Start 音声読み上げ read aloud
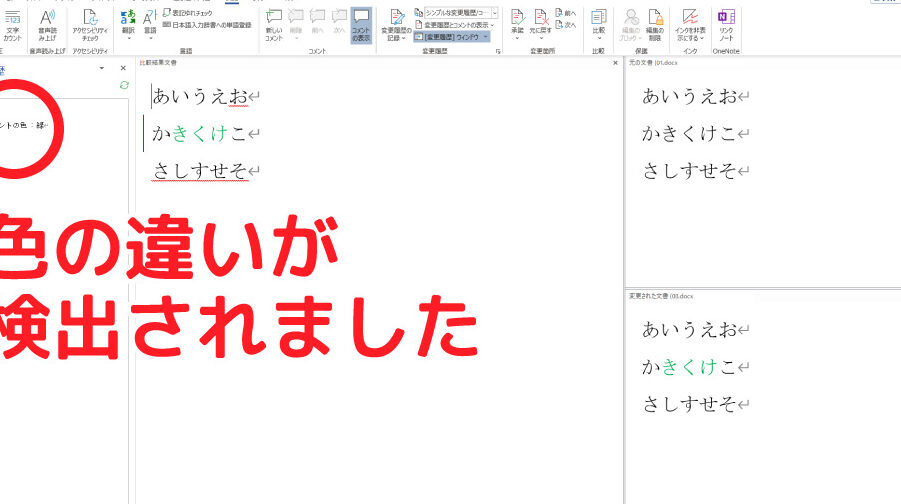901x504 pixels. pos(47,26)
